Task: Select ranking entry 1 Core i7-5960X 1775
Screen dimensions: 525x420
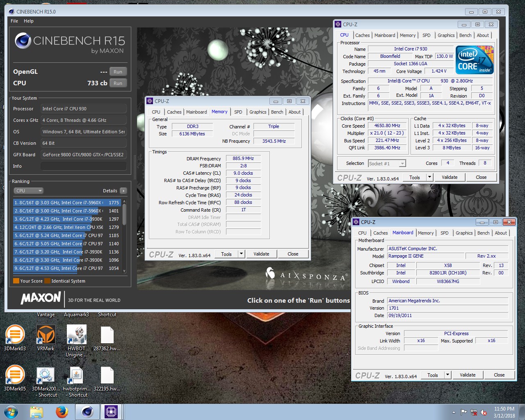Action: 67,203
